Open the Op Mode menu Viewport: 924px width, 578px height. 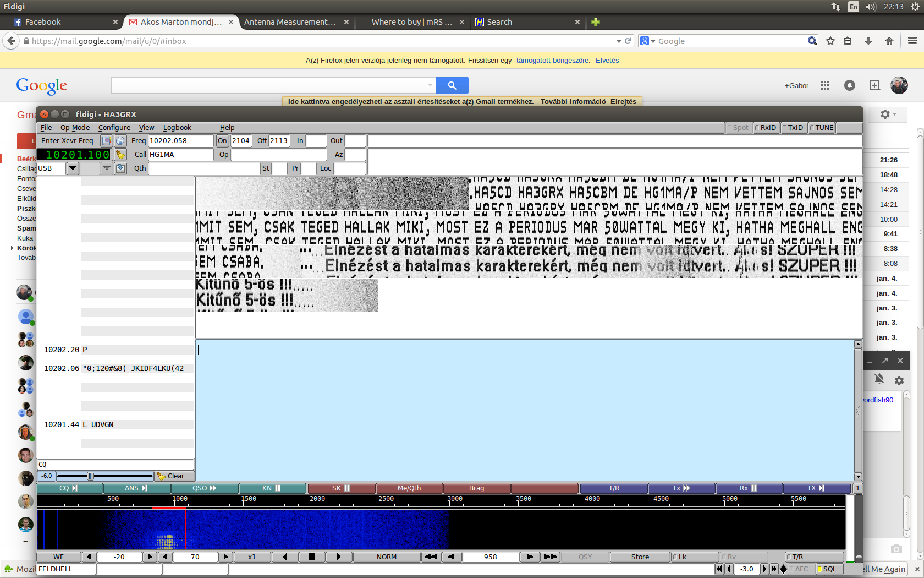[x=75, y=128]
